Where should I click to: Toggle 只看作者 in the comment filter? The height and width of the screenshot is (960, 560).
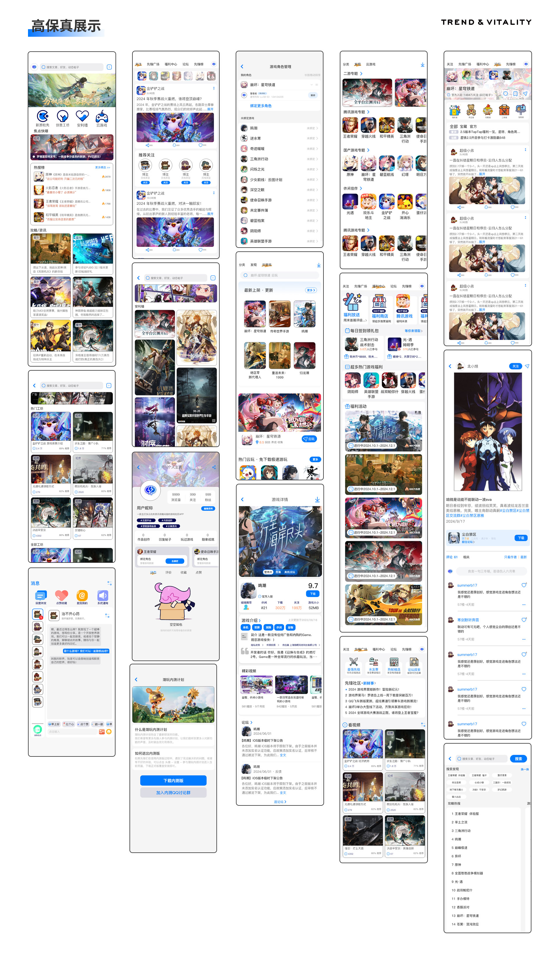click(x=511, y=557)
